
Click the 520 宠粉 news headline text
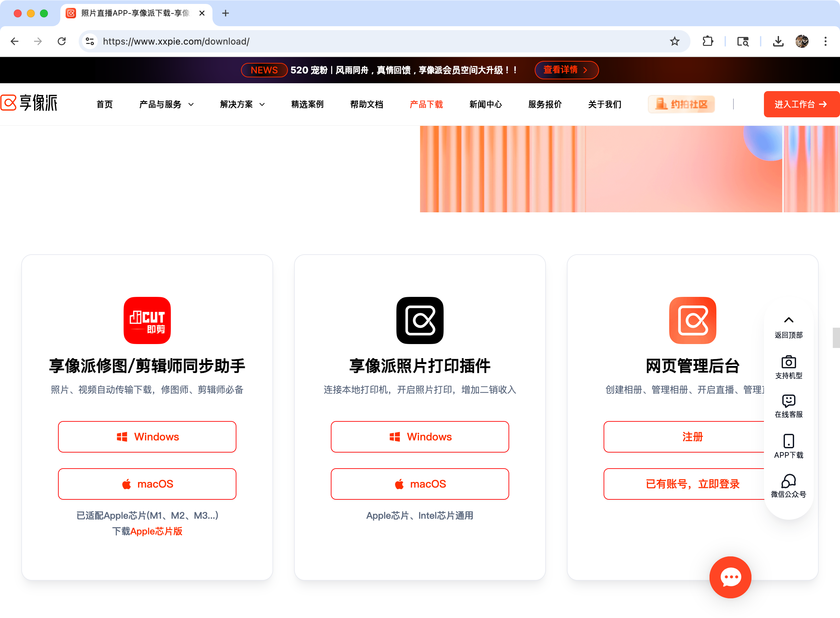click(404, 70)
